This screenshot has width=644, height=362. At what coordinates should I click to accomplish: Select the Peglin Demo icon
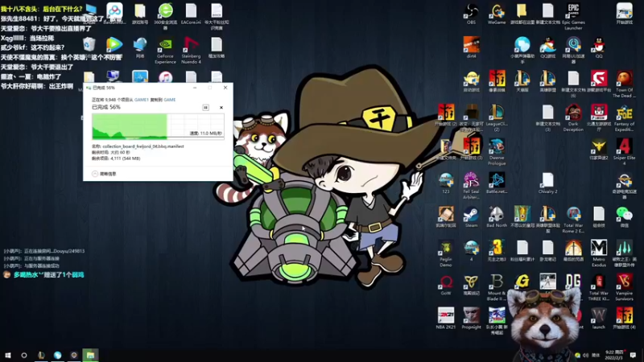tap(446, 249)
